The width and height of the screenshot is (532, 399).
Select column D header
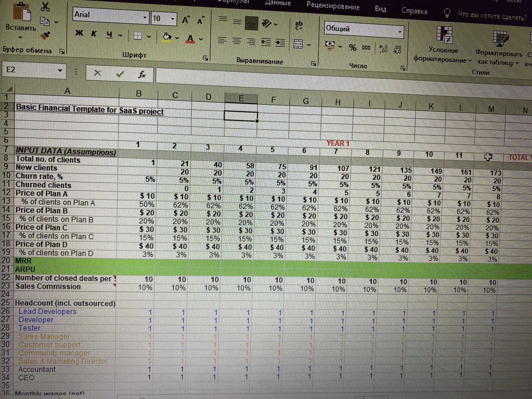pos(208,97)
